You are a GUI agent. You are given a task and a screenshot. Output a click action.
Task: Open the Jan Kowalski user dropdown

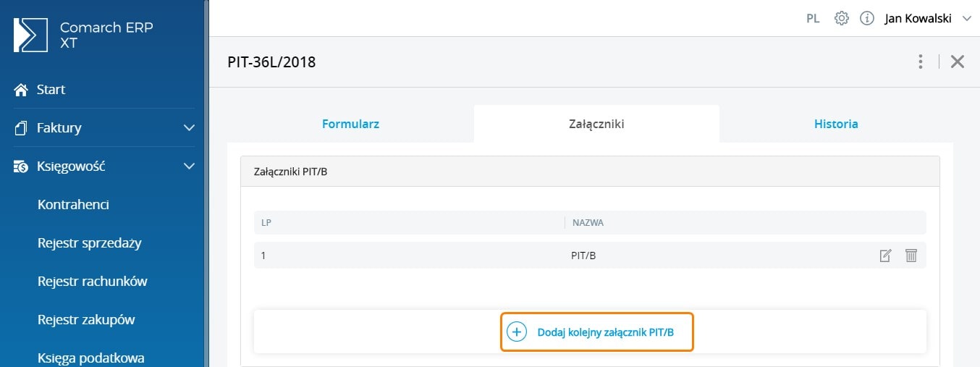[x=927, y=19]
